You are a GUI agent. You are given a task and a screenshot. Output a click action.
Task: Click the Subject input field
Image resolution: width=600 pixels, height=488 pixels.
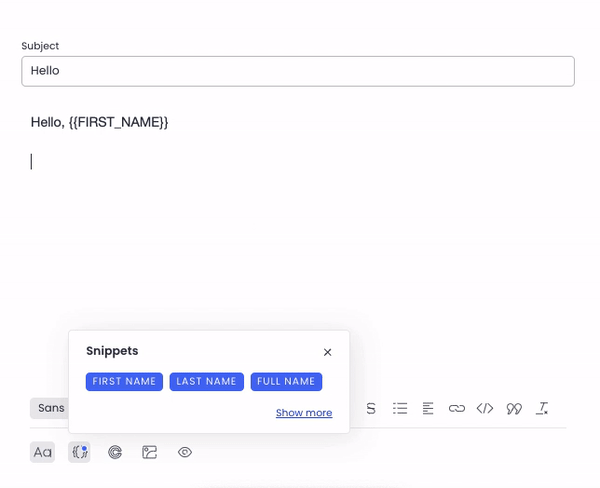[x=298, y=71]
